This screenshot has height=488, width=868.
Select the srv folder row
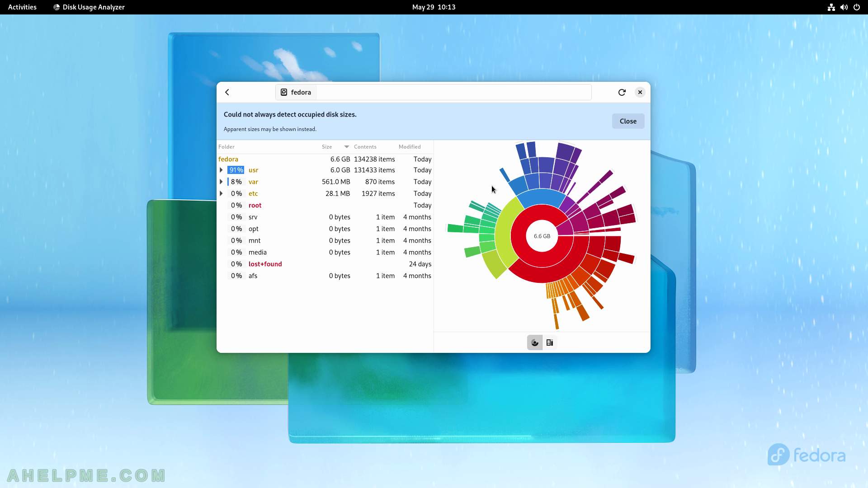325,217
